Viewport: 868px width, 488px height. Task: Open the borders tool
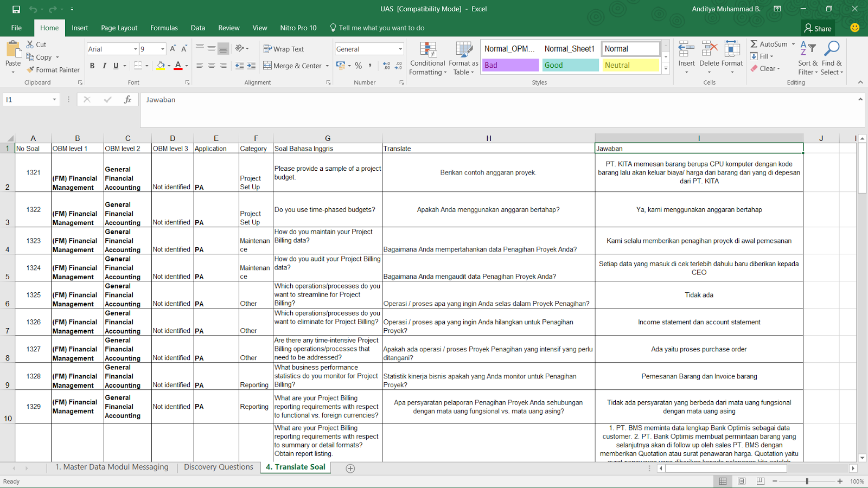[138, 66]
